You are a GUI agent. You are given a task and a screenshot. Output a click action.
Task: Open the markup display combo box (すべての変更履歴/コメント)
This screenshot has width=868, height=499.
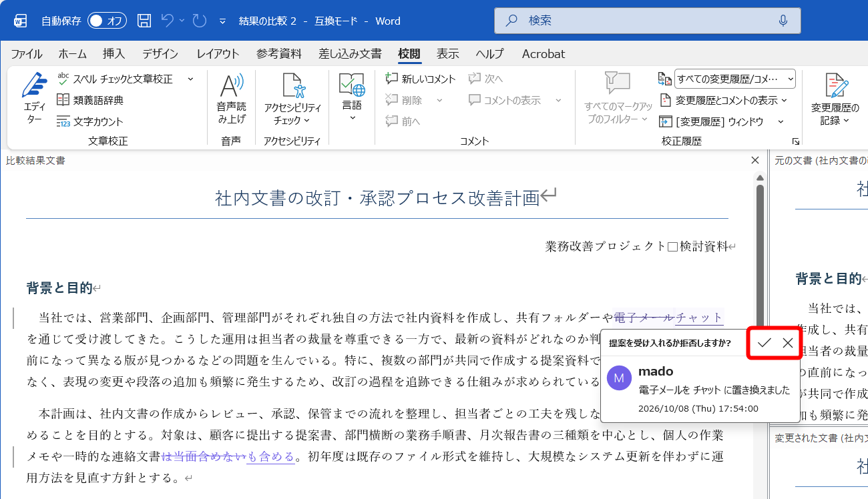(x=734, y=79)
